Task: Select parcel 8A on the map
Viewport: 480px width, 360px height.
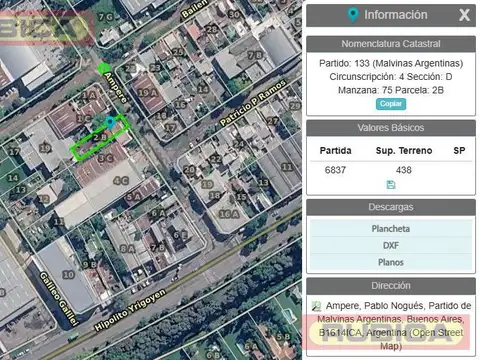Action: click(x=127, y=249)
